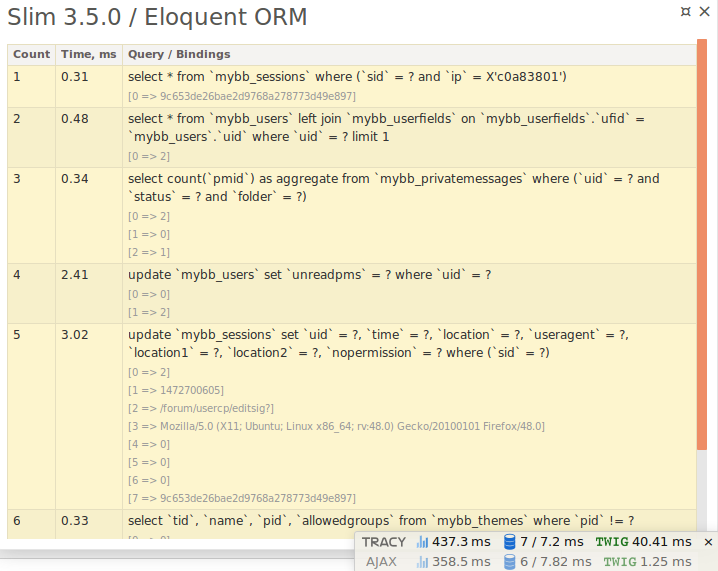Click the /forum/usercp/editsig? binding
The width and height of the screenshot is (718, 571).
click(201, 408)
